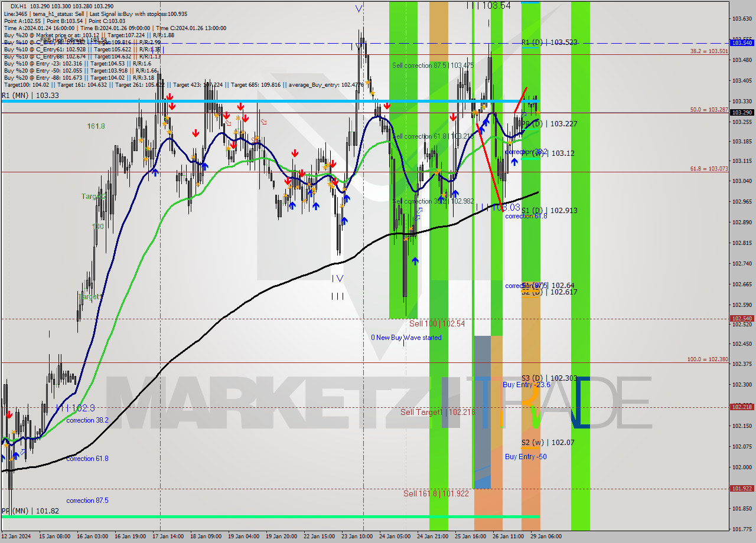Viewport: 756px width, 543px height.
Task: Click price axis value 103.040
Action: click(742, 181)
